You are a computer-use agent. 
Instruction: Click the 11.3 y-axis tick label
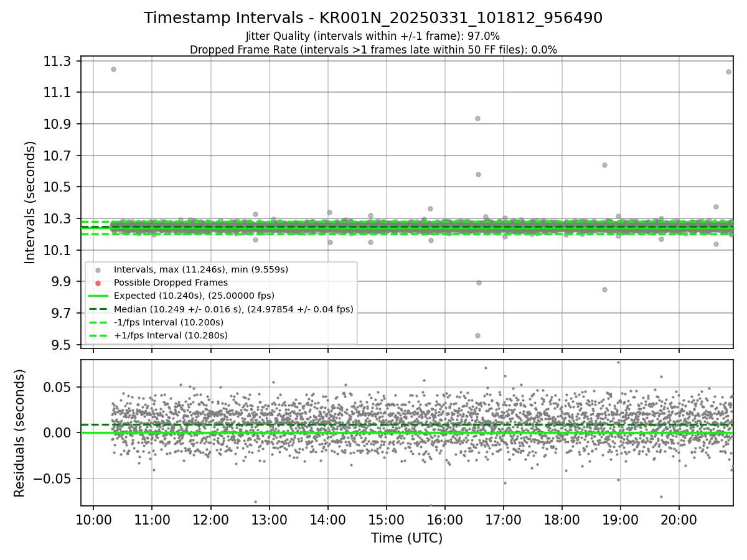59,61
